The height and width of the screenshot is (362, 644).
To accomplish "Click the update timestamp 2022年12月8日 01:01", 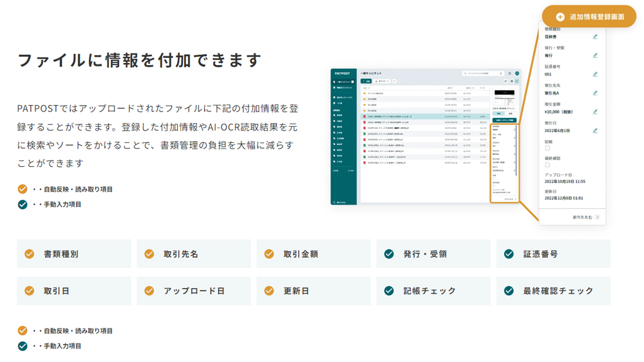I will pos(564,198).
